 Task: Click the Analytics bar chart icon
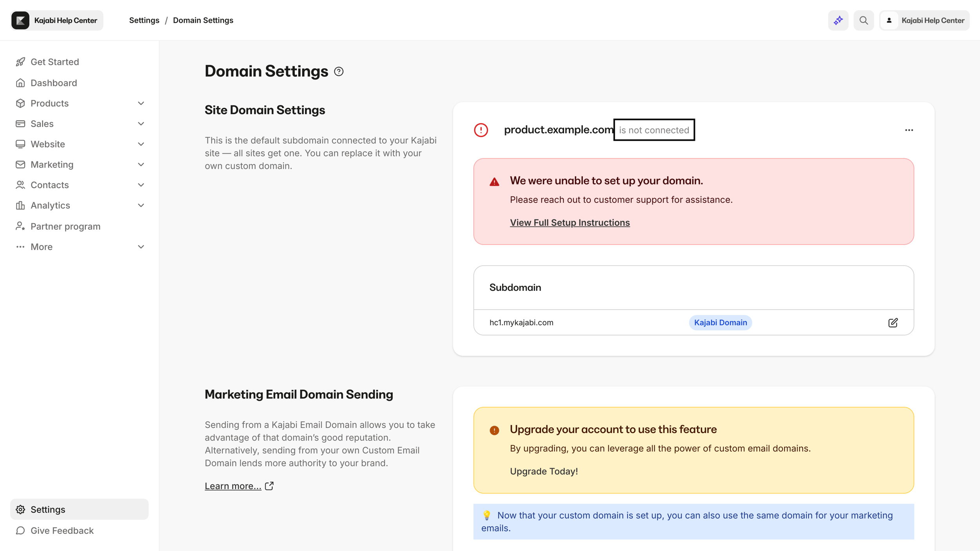[x=20, y=205]
